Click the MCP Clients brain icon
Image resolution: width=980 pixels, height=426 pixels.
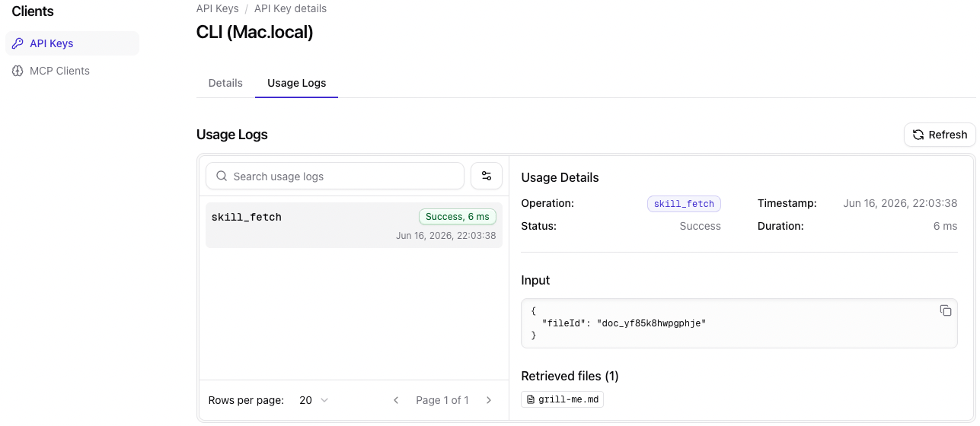[x=18, y=71]
